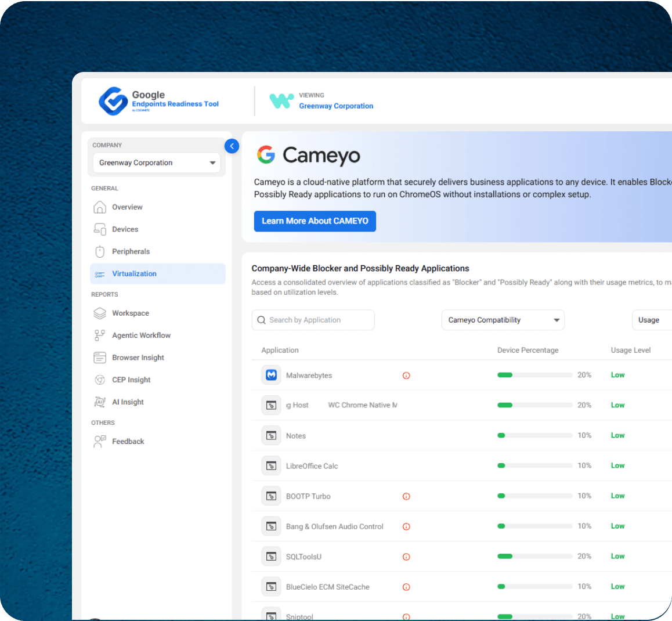The height and width of the screenshot is (621, 672).
Task: Click the LibreOffice Calc application name
Action: point(312,466)
